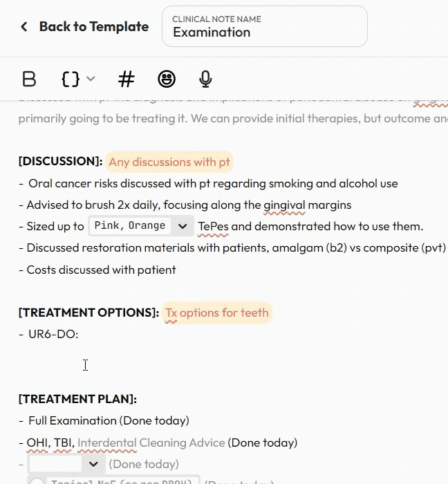This screenshot has height=484, width=448.
Task: Select the Topical NaF radio button
Action: pyautogui.click(x=37, y=482)
